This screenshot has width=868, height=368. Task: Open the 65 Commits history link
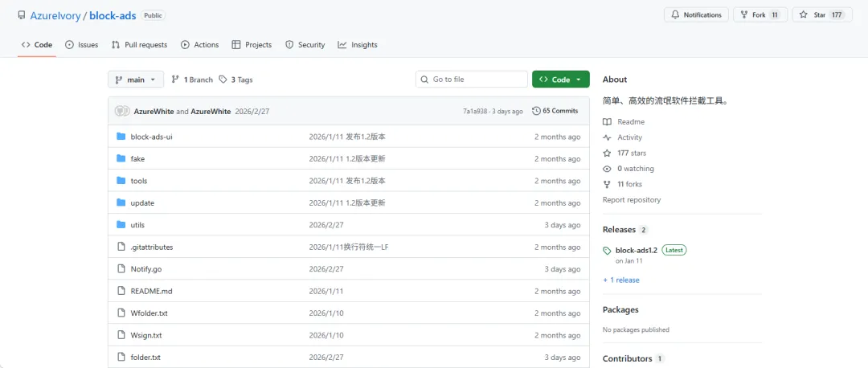[x=555, y=111]
